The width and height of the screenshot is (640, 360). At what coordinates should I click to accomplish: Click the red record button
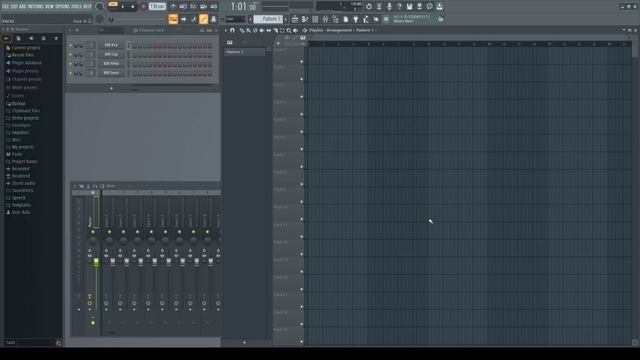pyautogui.click(x=144, y=7)
